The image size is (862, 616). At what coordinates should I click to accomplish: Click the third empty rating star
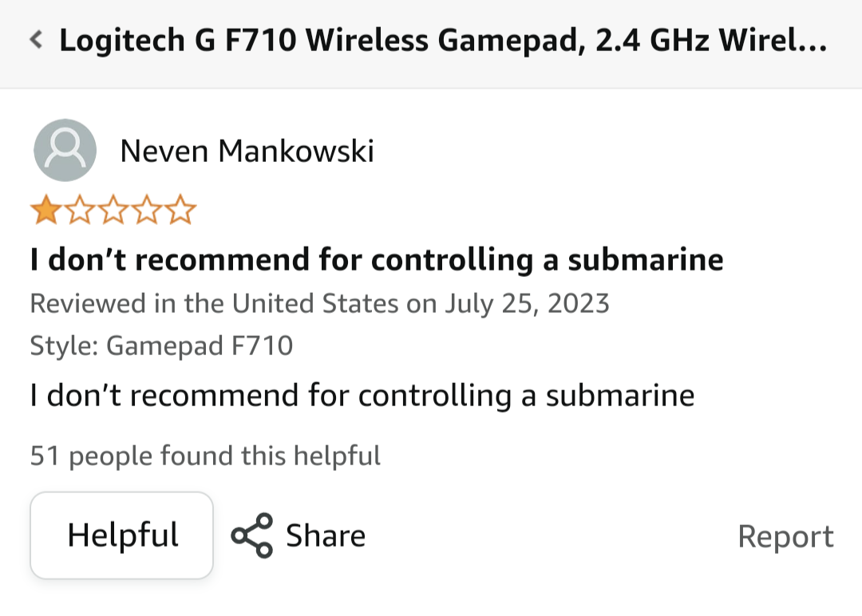click(x=114, y=210)
